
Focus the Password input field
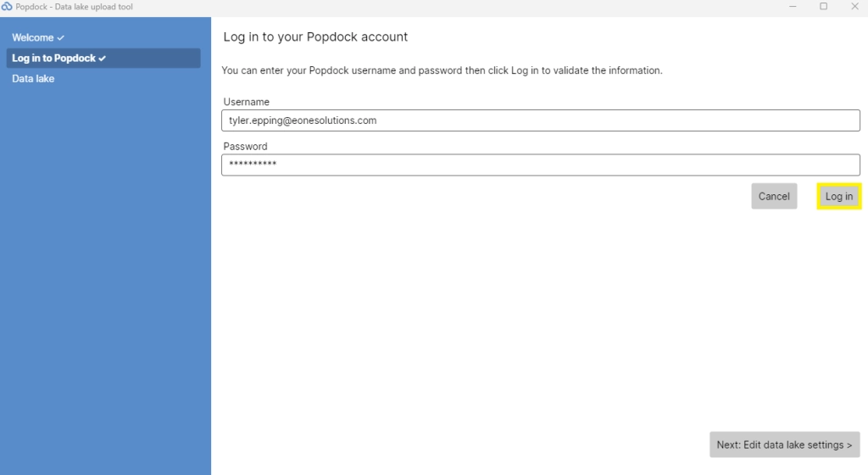540,165
